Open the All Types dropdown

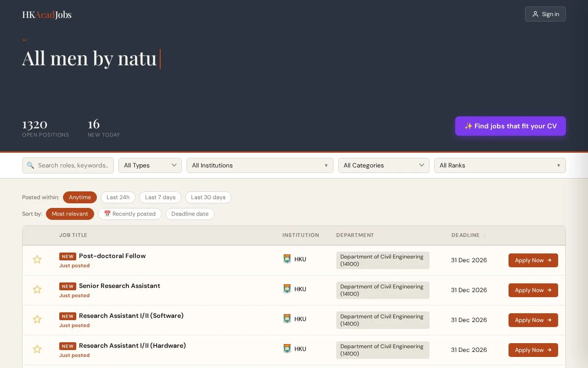point(150,166)
